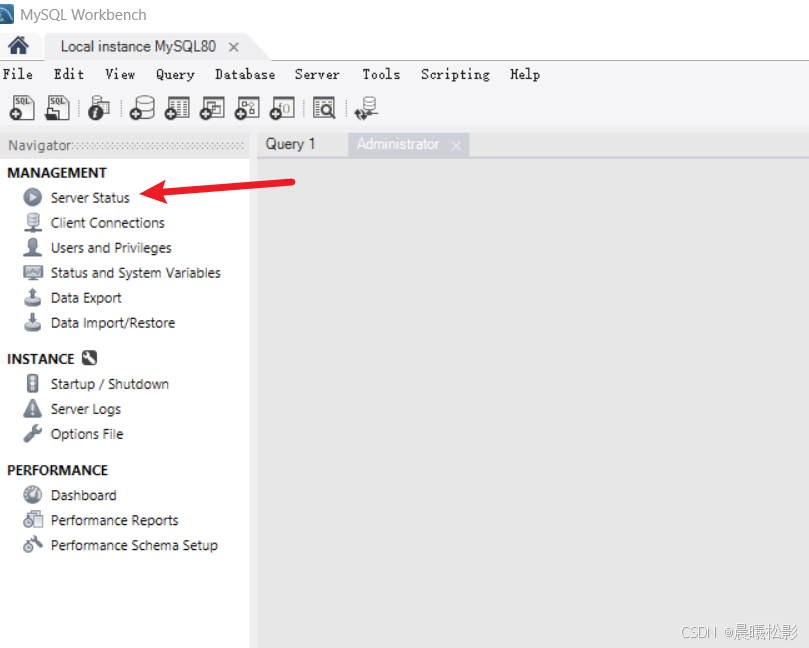The width and height of the screenshot is (809, 648).
Task: Open Data Export from the sidebar
Action: click(86, 297)
